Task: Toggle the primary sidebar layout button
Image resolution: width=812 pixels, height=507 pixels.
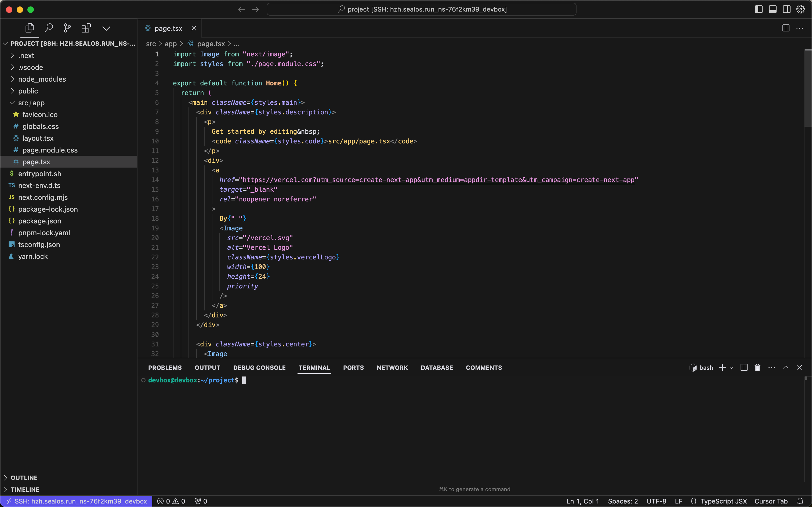Action: point(759,9)
